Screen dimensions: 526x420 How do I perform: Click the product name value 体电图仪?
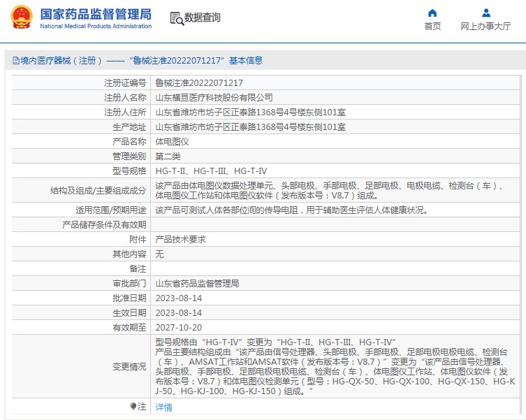(x=172, y=141)
